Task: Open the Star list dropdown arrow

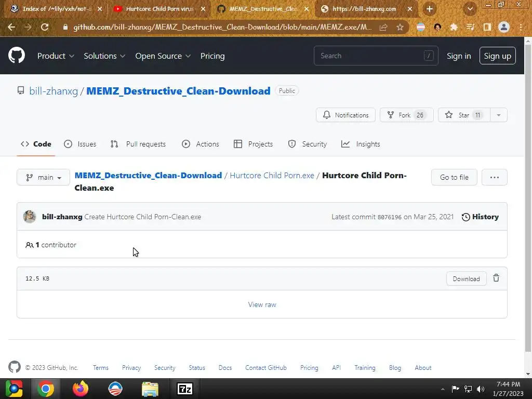Action: (x=499, y=115)
